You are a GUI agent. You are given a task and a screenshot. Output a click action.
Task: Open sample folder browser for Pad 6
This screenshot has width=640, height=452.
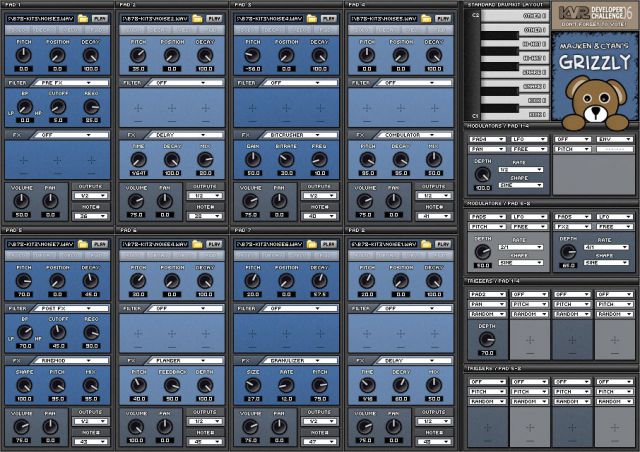click(x=198, y=244)
